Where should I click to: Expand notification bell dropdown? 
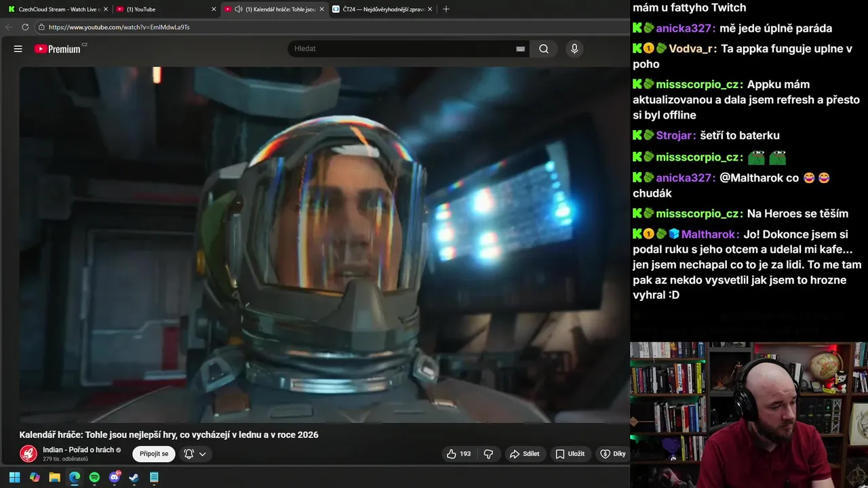(x=195, y=453)
